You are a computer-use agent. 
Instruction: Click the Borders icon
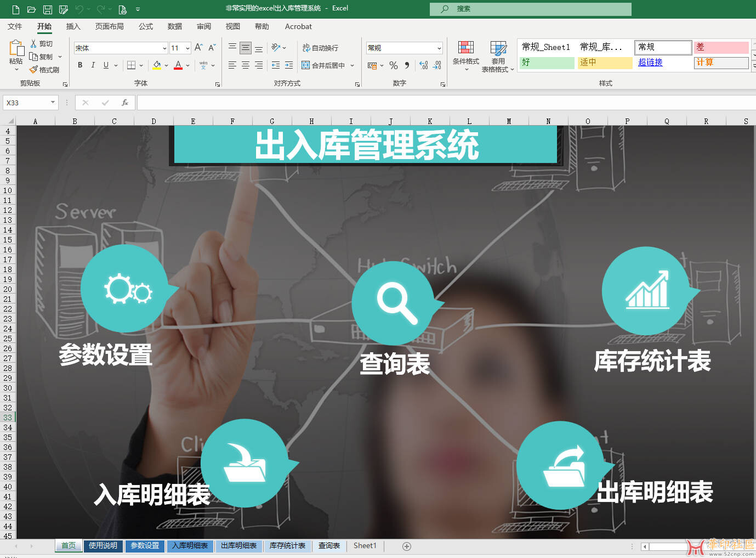click(131, 65)
